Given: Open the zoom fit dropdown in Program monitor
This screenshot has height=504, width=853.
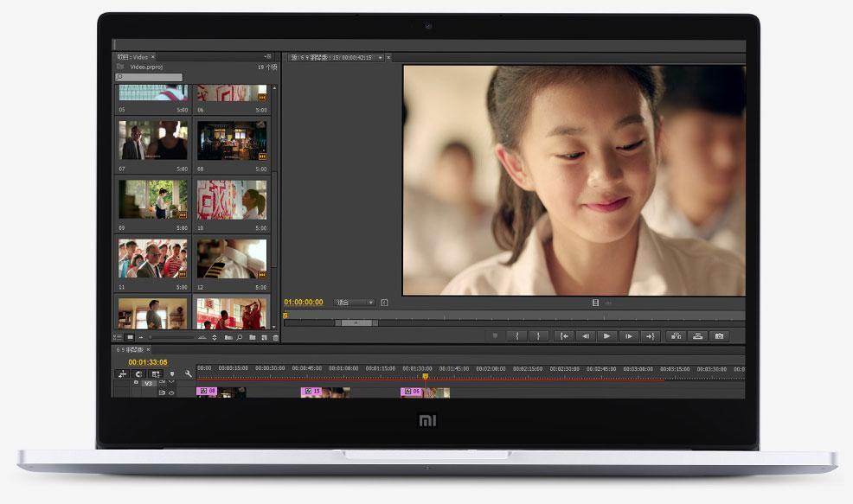Looking at the screenshot, I should (355, 303).
